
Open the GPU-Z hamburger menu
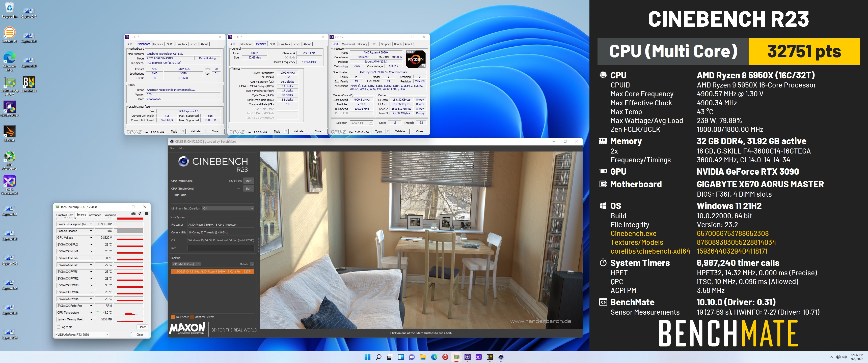147,214
